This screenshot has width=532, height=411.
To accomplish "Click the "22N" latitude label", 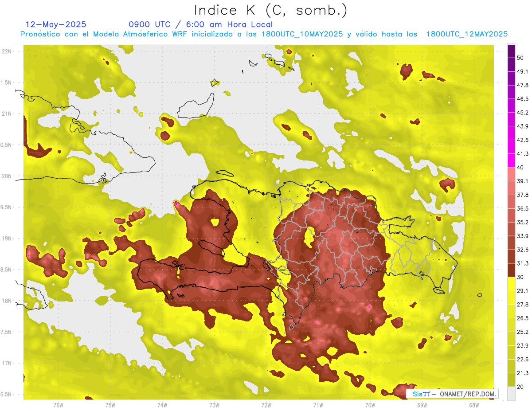I will point(6,51).
